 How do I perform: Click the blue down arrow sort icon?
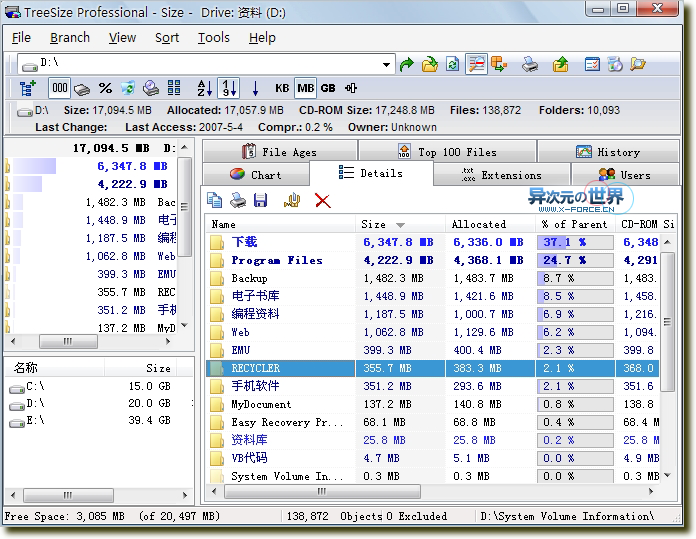[x=255, y=88]
